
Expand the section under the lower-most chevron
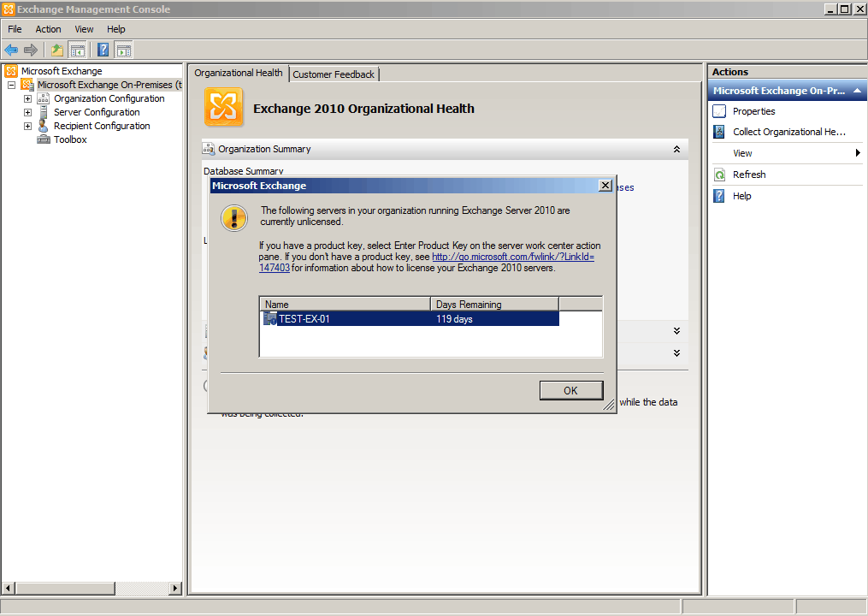point(676,352)
